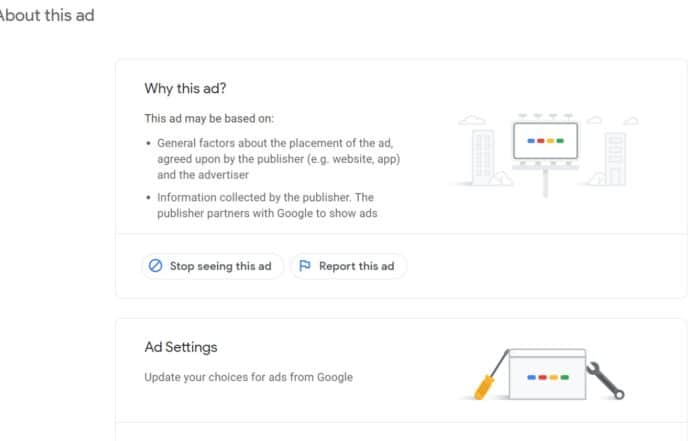This screenshot has height=441, width=700.
Task: Click the blocked-circle icon beside Stop seeing this ad
Action: (x=155, y=266)
